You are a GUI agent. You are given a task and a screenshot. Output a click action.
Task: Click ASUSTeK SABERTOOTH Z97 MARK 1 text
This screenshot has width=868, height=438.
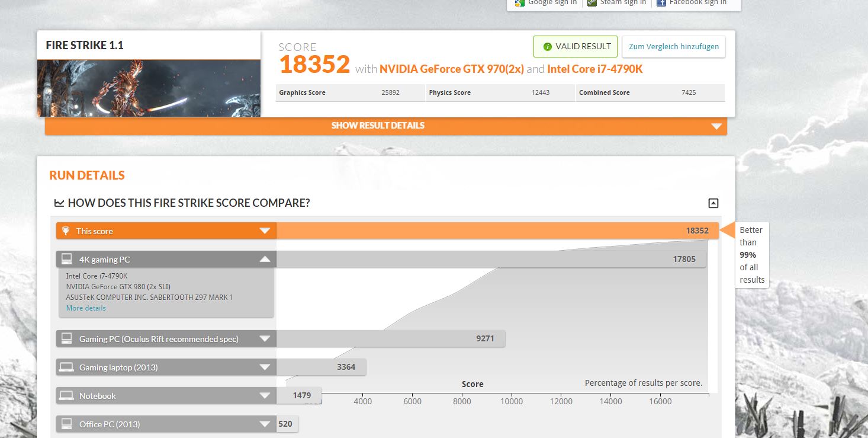[149, 297]
